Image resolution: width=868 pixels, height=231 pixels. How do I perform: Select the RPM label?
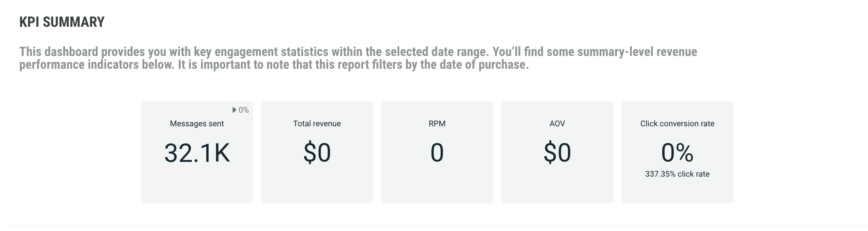coord(437,123)
